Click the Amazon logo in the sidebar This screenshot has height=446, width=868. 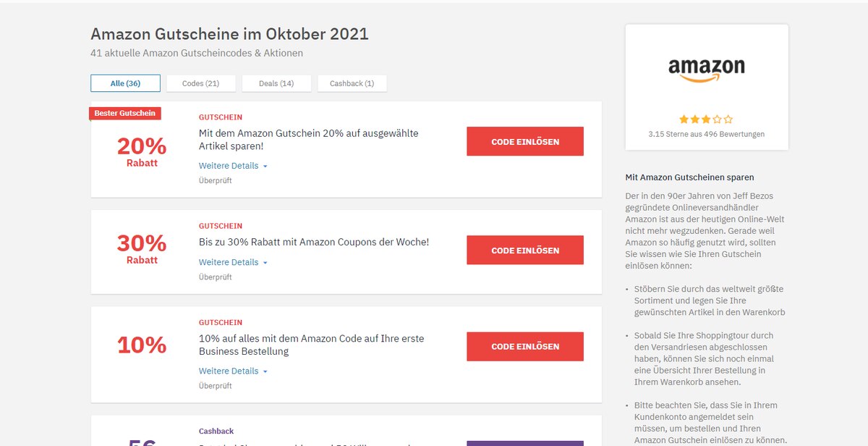(x=706, y=70)
